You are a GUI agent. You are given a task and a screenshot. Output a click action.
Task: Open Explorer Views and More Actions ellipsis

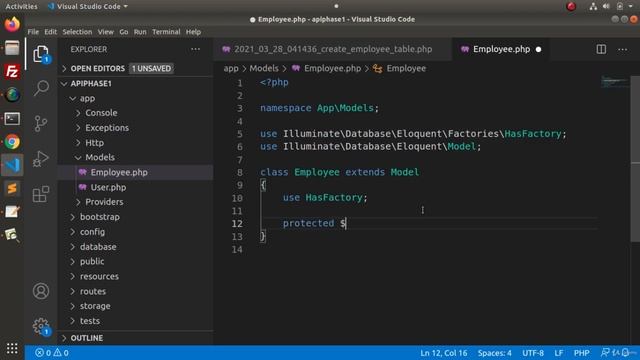click(x=196, y=49)
